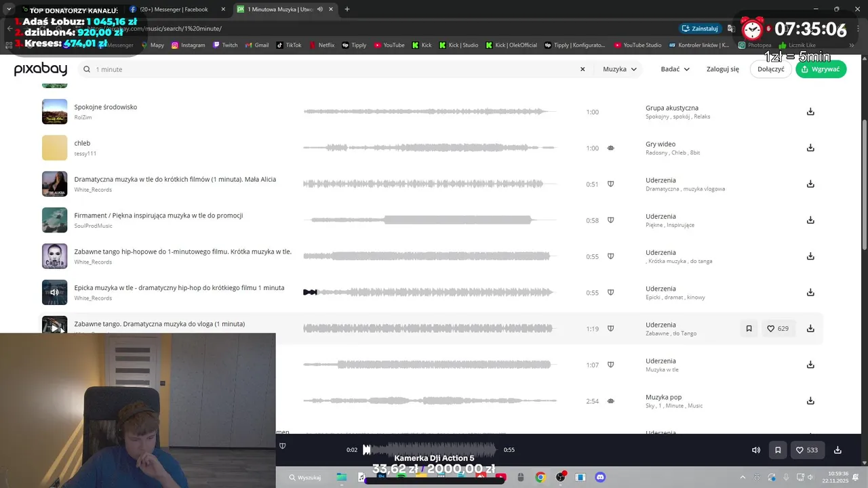Click the Gry wideo genre label
Screen dimensions: 868x488
tap(660, 144)
